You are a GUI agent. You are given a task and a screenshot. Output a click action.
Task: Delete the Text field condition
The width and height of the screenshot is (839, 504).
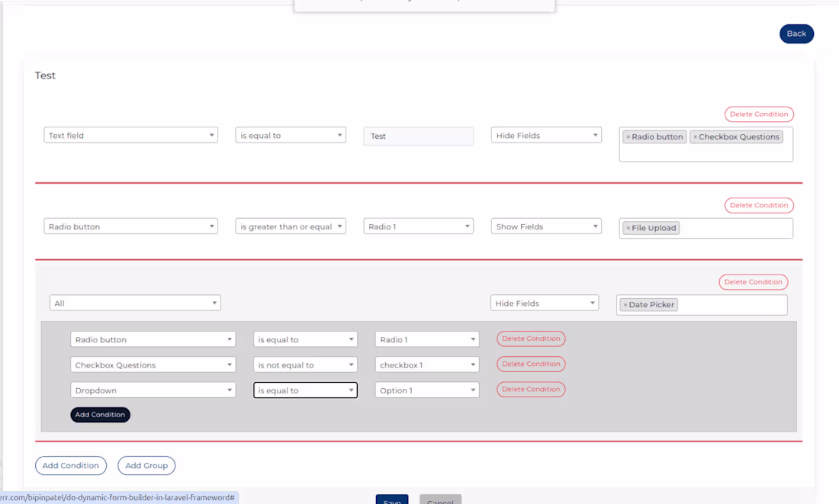pyautogui.click(x=759, y=114)
